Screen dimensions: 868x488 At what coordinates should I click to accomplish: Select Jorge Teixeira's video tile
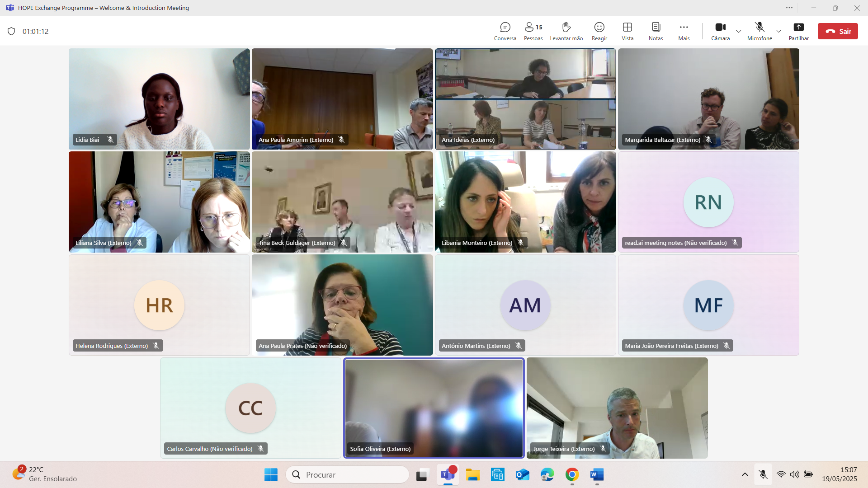pos(617,408)
